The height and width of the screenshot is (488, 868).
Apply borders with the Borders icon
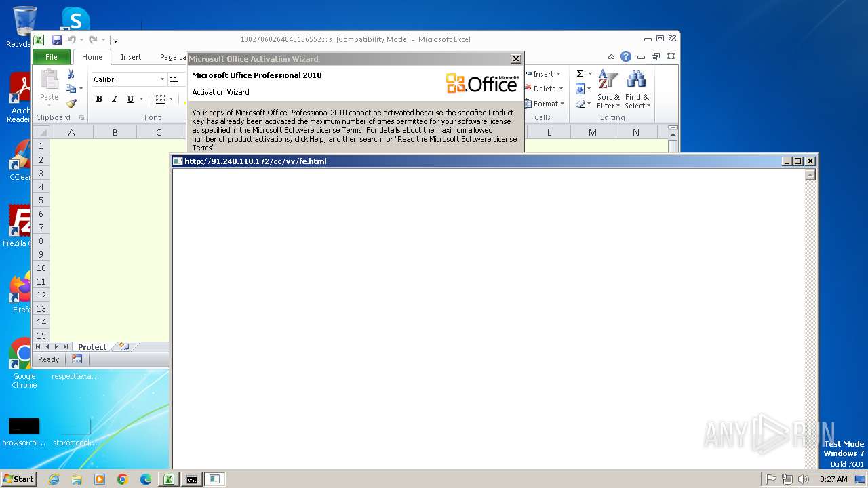pyautogui.click(x=160, y=99)
